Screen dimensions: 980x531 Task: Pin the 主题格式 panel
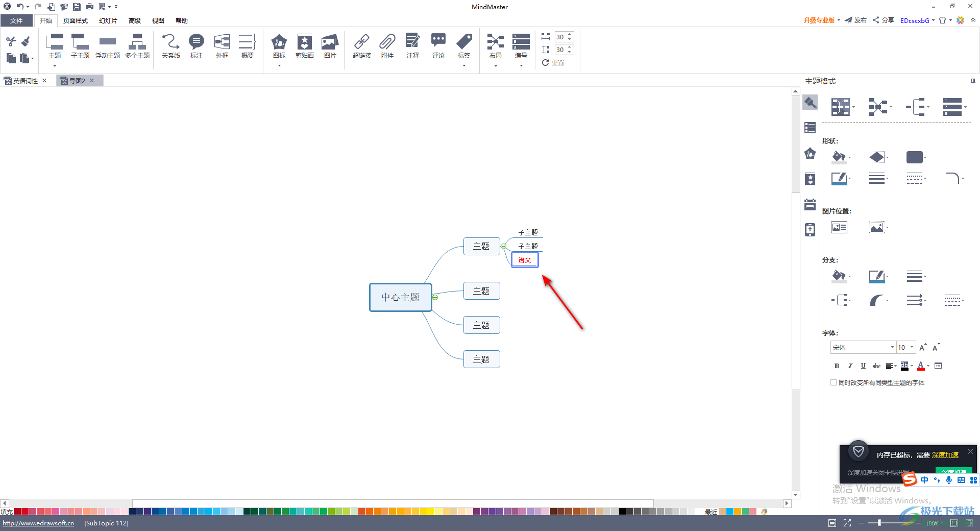click(973, 81)
